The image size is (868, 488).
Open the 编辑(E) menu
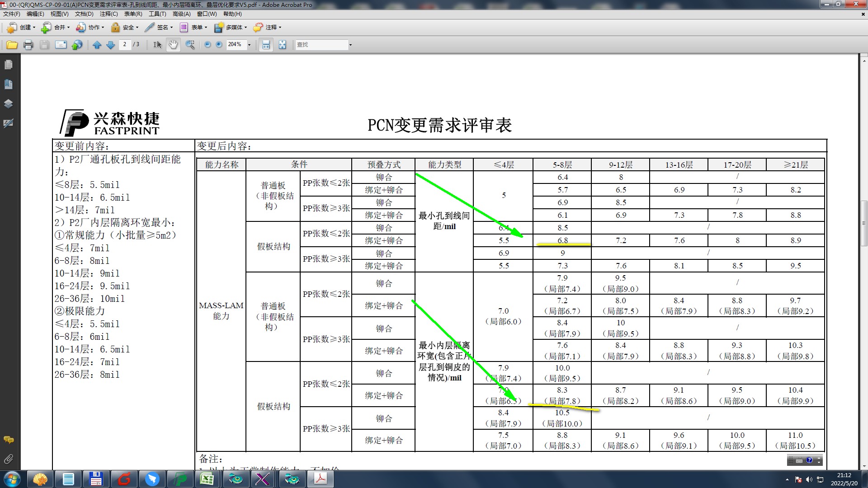(35, 14)
